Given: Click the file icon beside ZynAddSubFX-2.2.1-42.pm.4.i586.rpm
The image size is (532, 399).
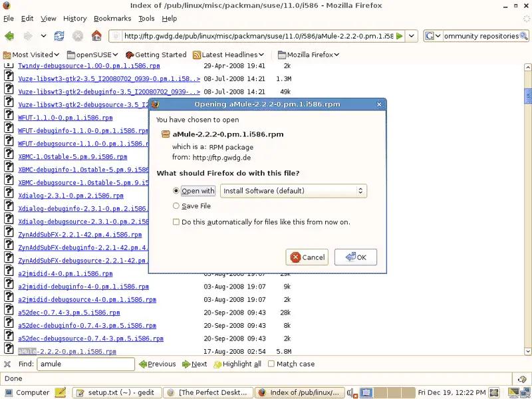Looking at the screenshot, I should (x=9, y=231).
